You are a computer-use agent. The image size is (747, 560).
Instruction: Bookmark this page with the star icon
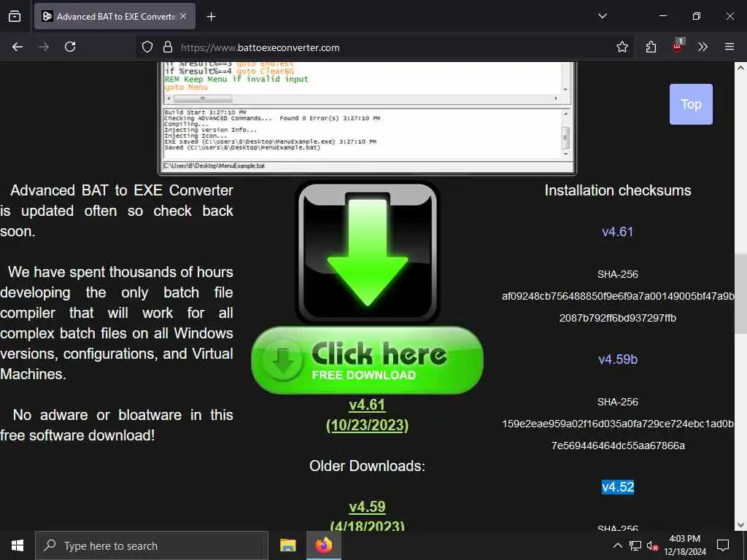[622, 47]
